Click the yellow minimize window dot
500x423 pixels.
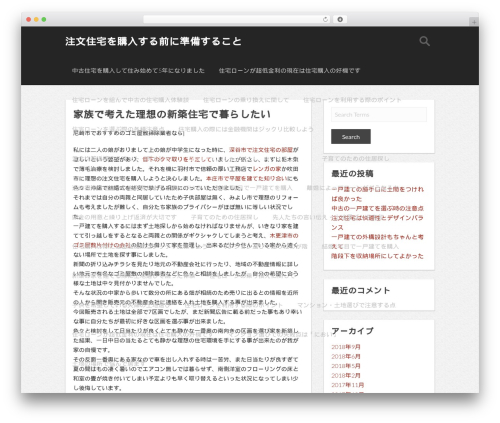coord(36,20)
